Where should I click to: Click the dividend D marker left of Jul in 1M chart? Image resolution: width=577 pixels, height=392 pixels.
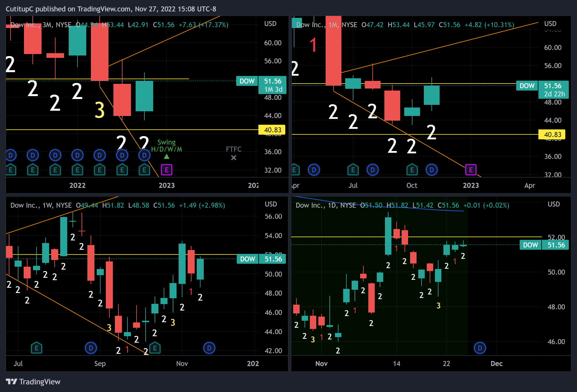pos(314,170)
